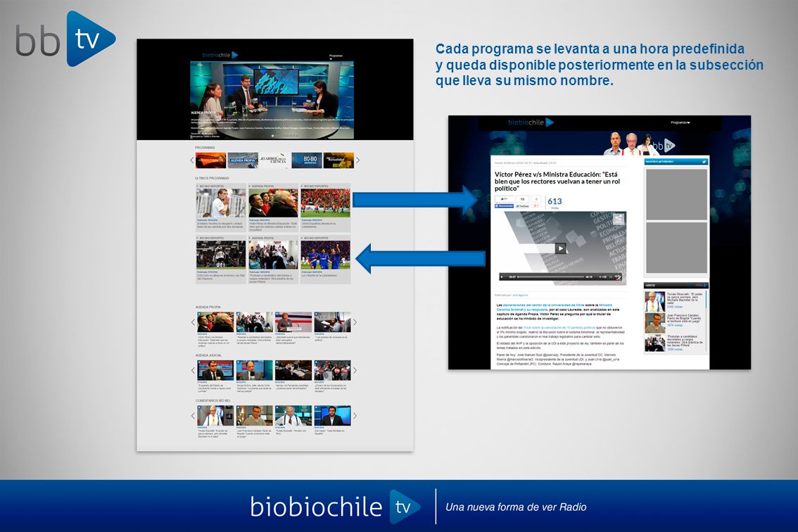Screen dimensions: 798x532
Task: Click the Comentarios Bio Bio carousel left arrow
Action: [193, 415]
